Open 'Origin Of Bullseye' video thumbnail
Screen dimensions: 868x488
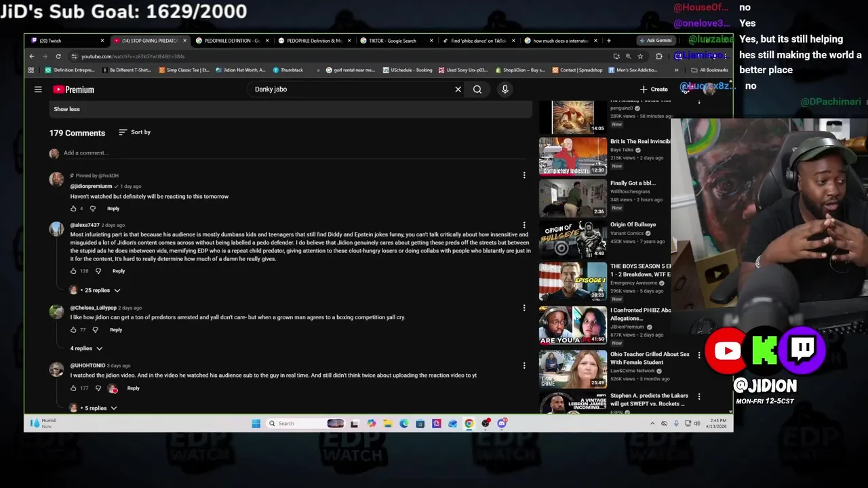573,239
